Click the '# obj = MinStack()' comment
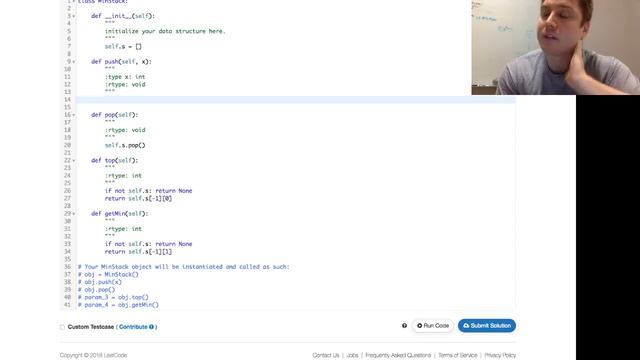 pos(108,274)
